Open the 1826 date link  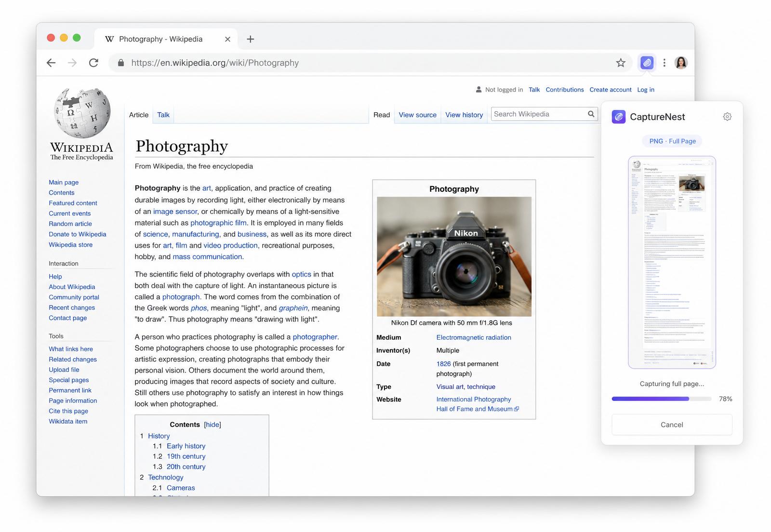tap(443, 364)
